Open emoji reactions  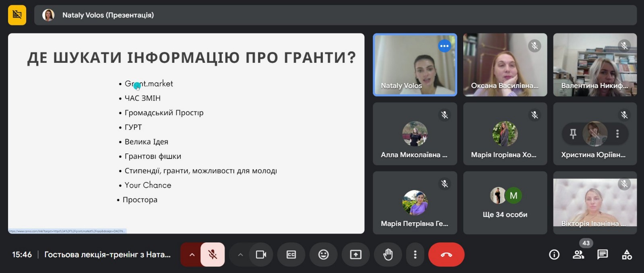tap(323, 254)
